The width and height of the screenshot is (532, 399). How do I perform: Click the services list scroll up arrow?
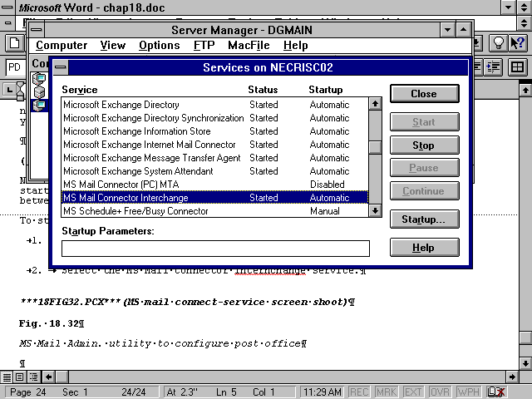(375, 104)
